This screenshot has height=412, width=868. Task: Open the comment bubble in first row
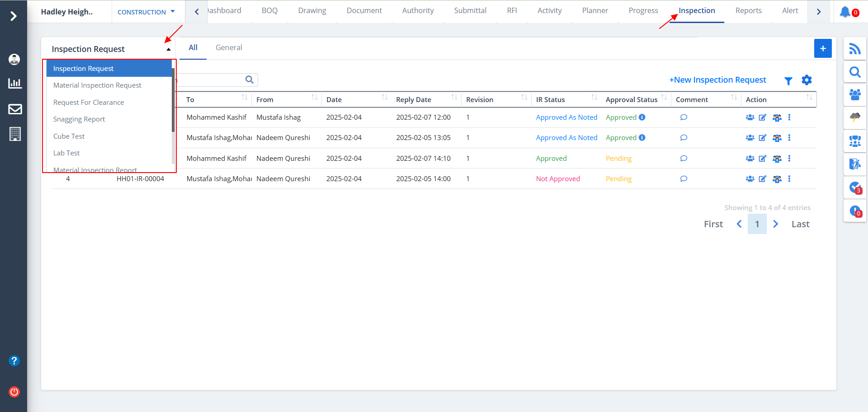(684, 117)
